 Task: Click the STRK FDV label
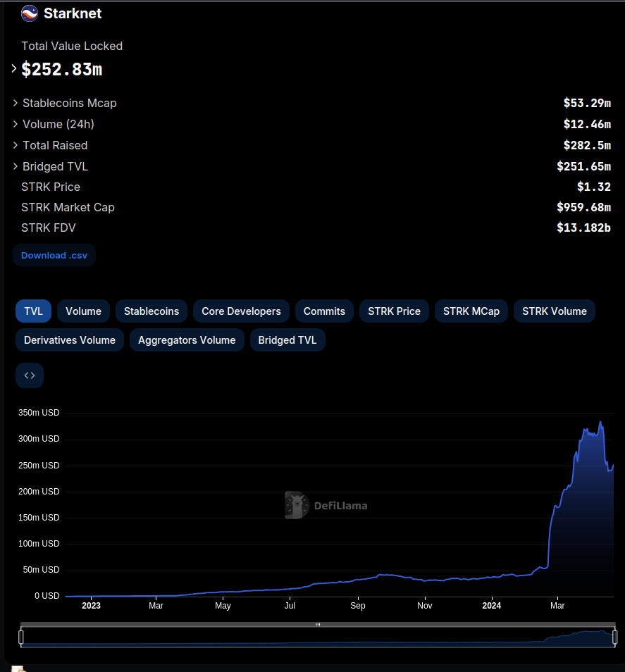[x=49, y=228]
